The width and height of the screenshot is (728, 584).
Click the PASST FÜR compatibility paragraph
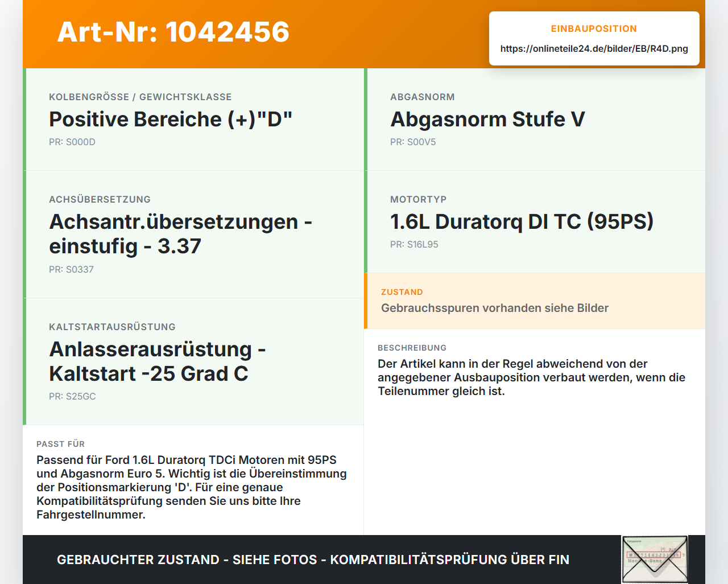pyautogui.click(x=192, y=487)
